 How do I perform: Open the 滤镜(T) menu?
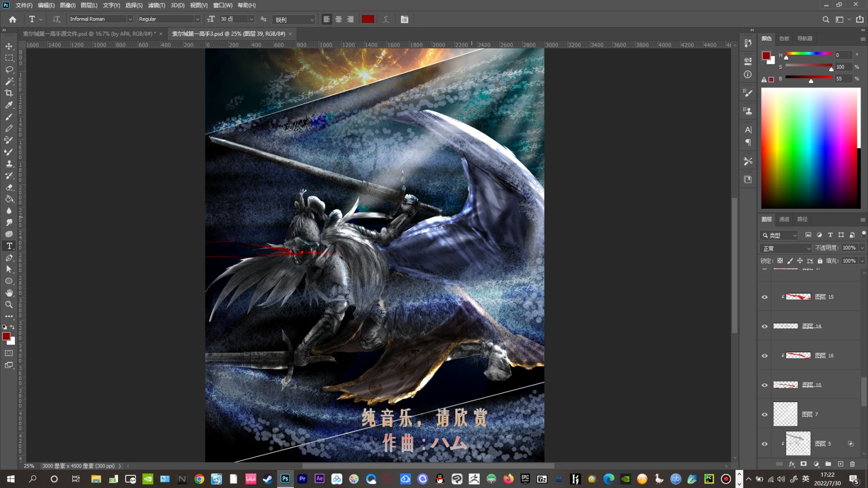(156, 5)
